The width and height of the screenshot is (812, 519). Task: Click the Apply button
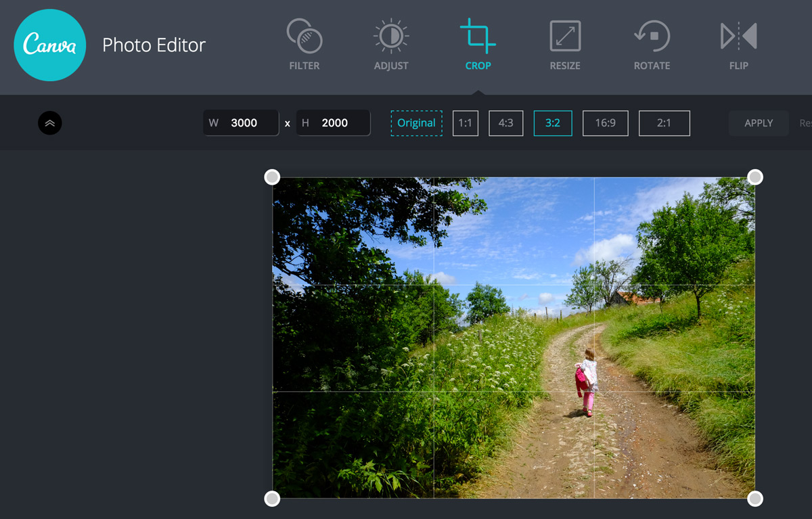(758, 122)
